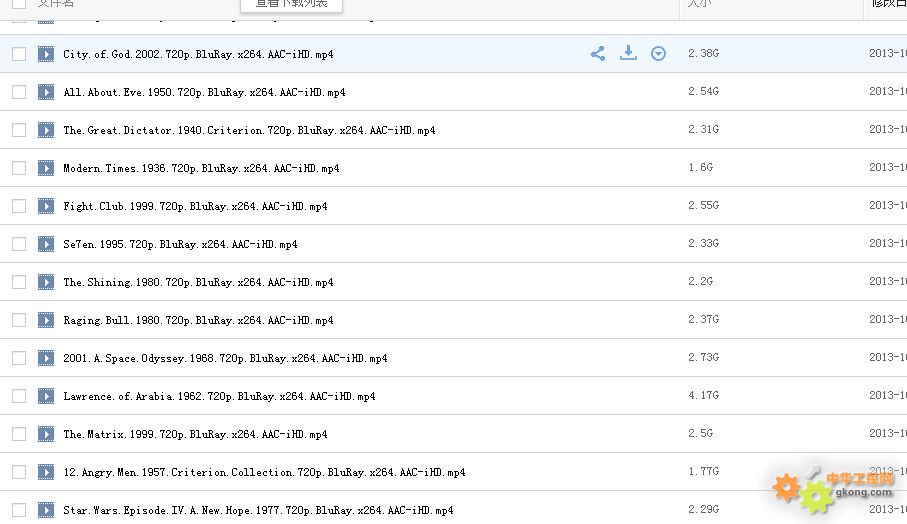Click video icon of The.Matrix.1999

pos(46,434)
